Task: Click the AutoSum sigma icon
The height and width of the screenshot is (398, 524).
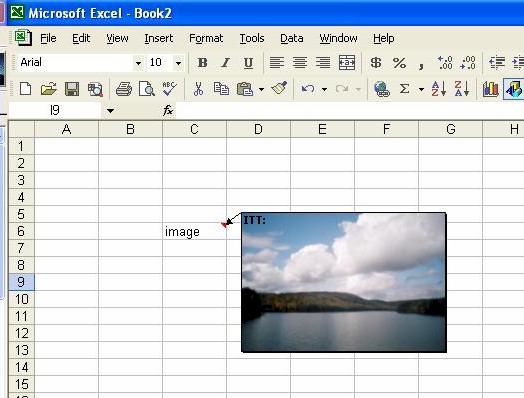Action: (404, 89)
